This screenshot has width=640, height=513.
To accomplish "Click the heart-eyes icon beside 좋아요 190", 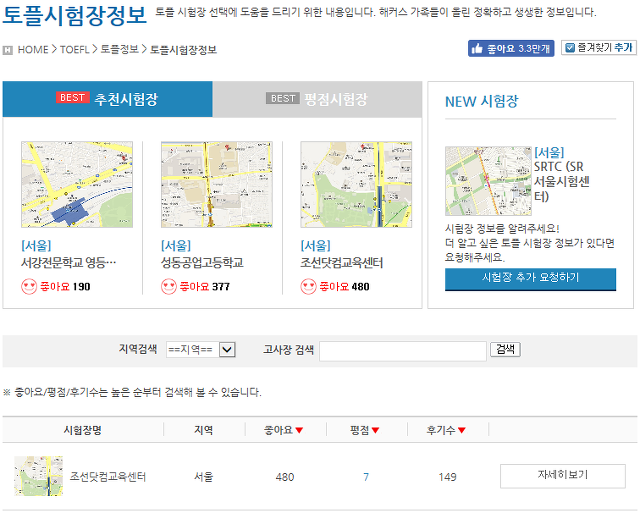I will click(x=29, y=286).
